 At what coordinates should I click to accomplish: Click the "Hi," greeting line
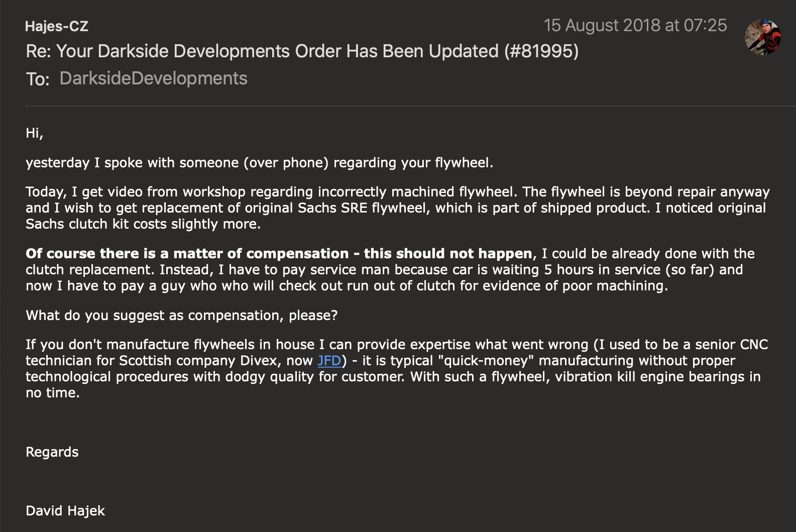35,133
